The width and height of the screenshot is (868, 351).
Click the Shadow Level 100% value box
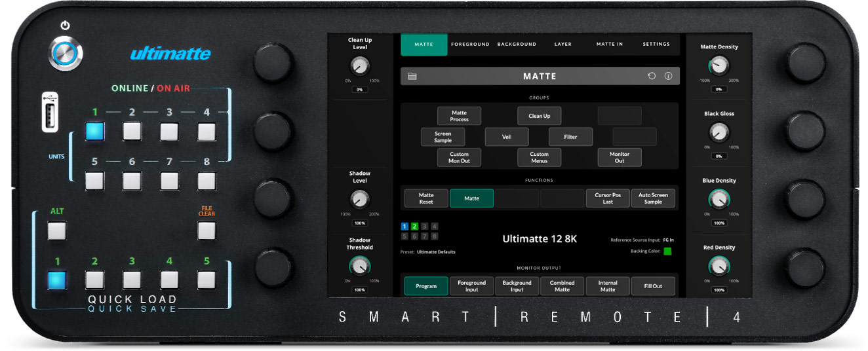coord(360,223)
